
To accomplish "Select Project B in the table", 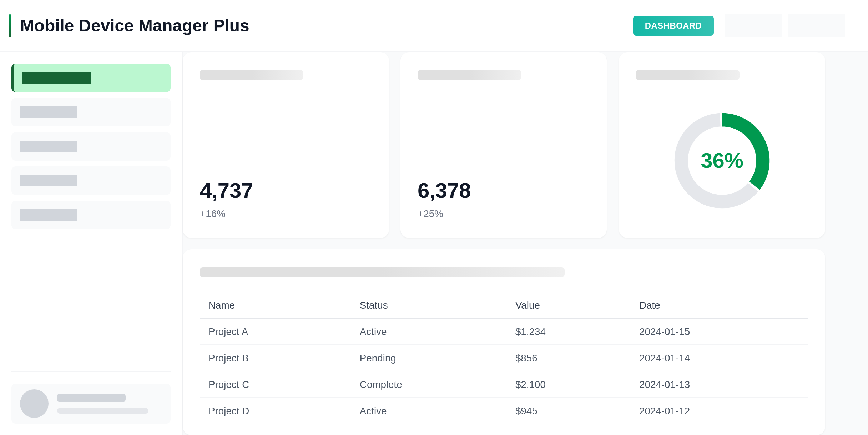I will [228, 358].
